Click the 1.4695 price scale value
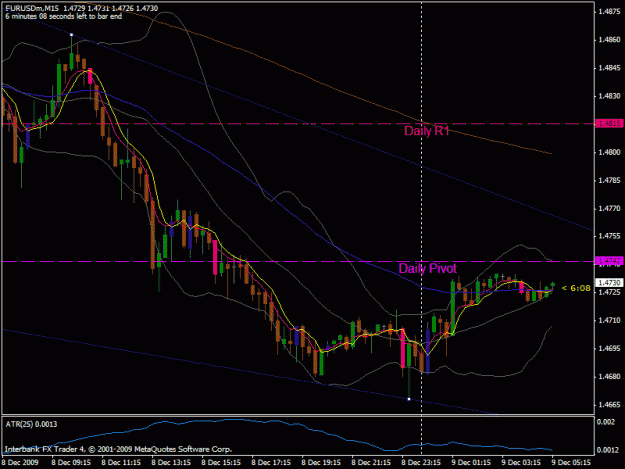 click(609, 349)
